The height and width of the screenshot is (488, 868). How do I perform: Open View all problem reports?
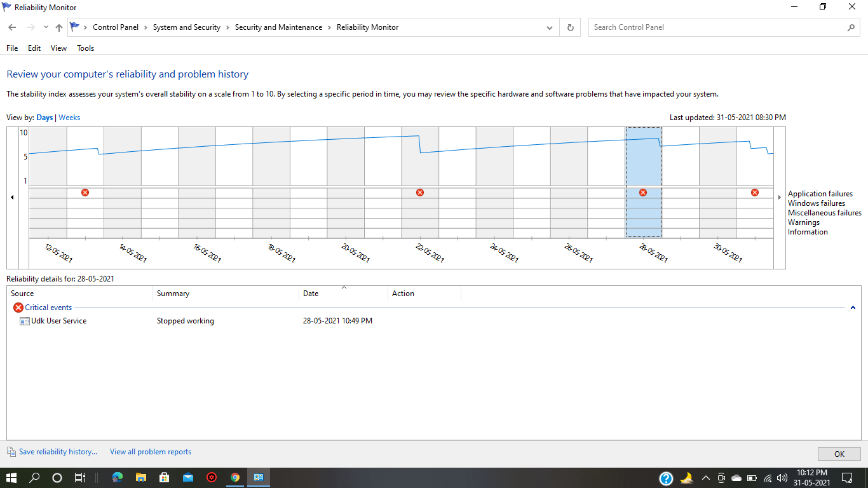click(x=151, y=452)
